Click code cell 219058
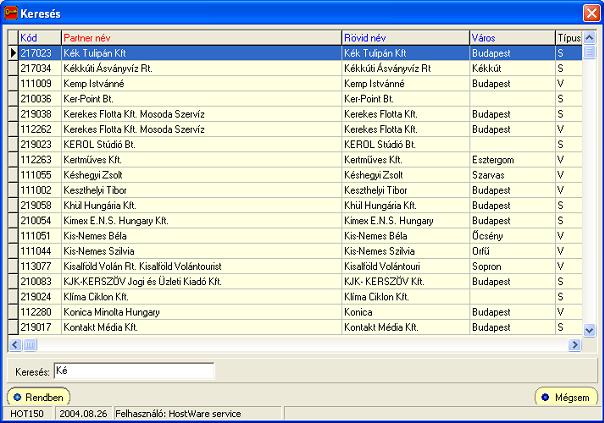 tap(40, 205)
